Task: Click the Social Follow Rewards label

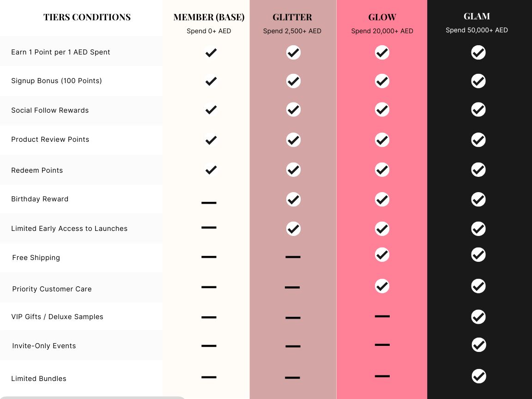Action: [50, 110]
